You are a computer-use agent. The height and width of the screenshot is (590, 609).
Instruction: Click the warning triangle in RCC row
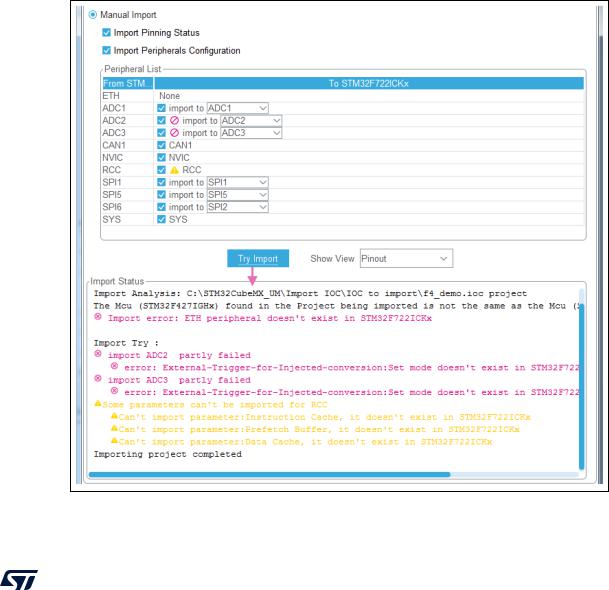(x=174, y=170)
